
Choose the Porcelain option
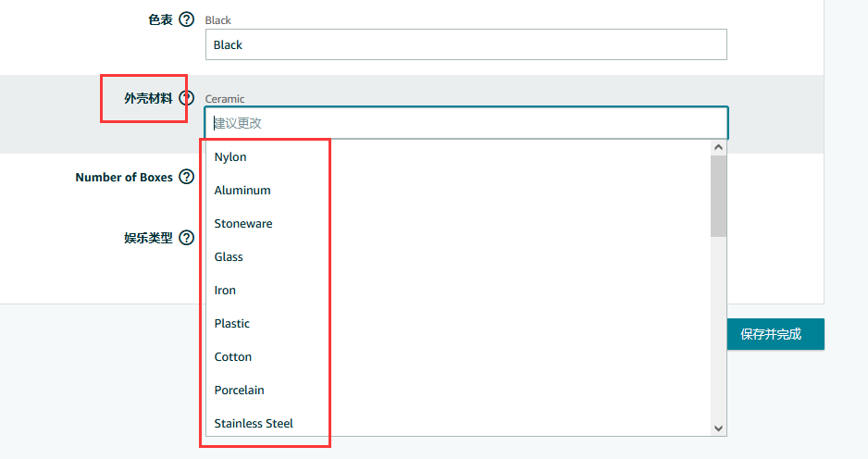(x=239, y=391)
